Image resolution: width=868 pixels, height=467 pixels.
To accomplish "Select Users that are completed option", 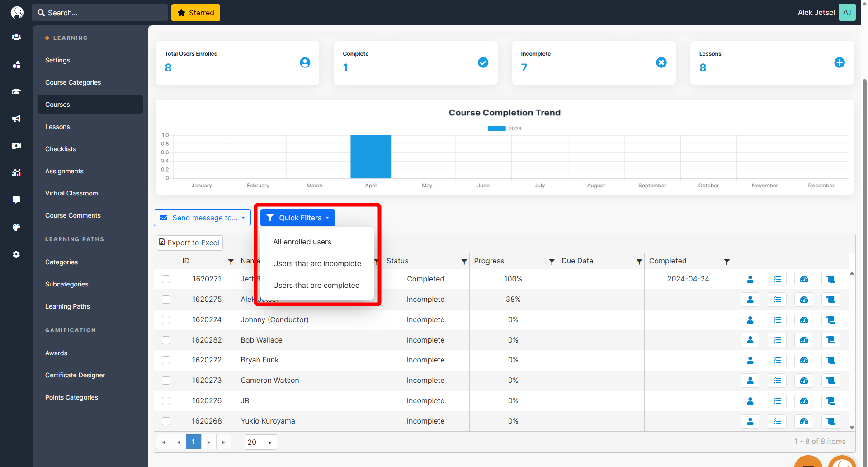I will 316,285.
